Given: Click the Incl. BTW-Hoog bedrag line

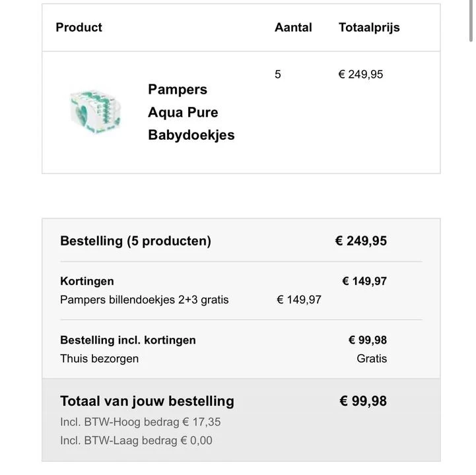Looking at the screenshot, I should coord(141,422).
